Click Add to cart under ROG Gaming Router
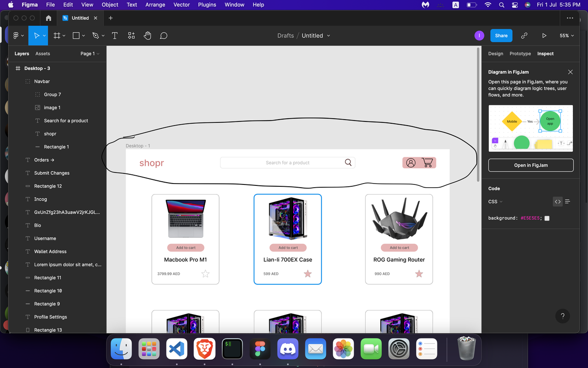The image size is (588, 368). click(399, 247)
